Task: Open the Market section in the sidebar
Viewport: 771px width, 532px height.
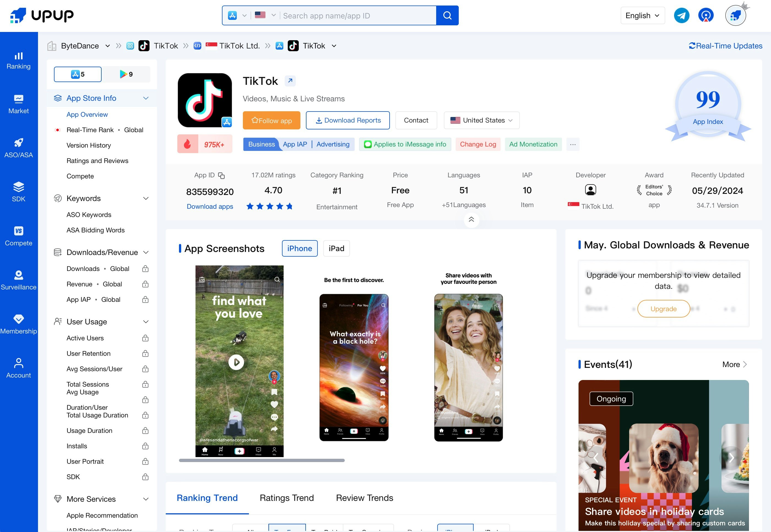Action: (19, 105)
